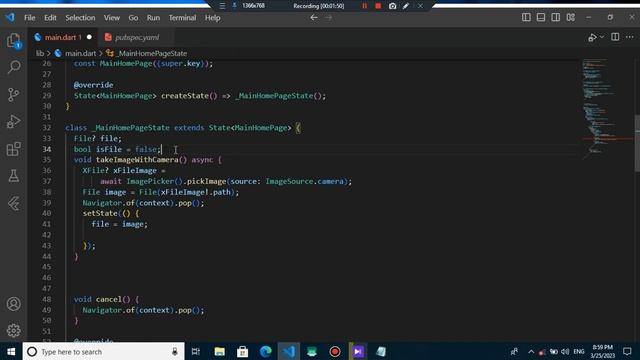Open the Edit menu
Image resolution: width=640 pixels, height=360 pixels.
pyautogui.click(x=50, y=18)
